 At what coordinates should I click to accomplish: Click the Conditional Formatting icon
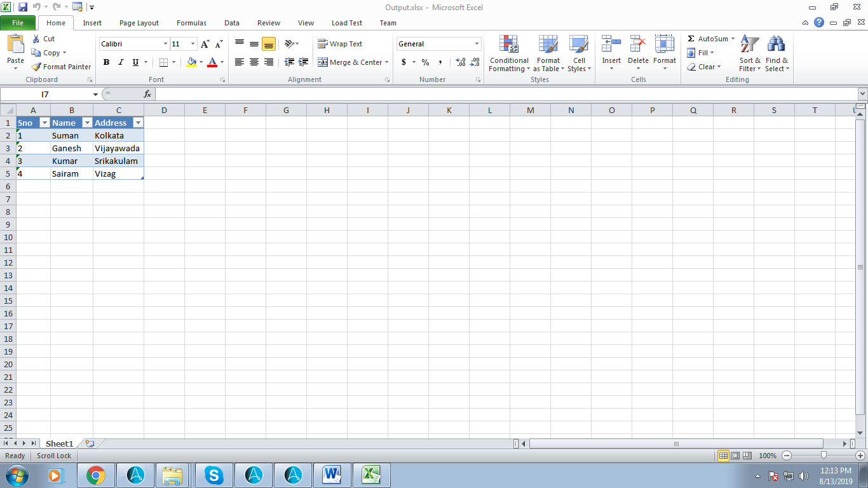click(508, 44)
